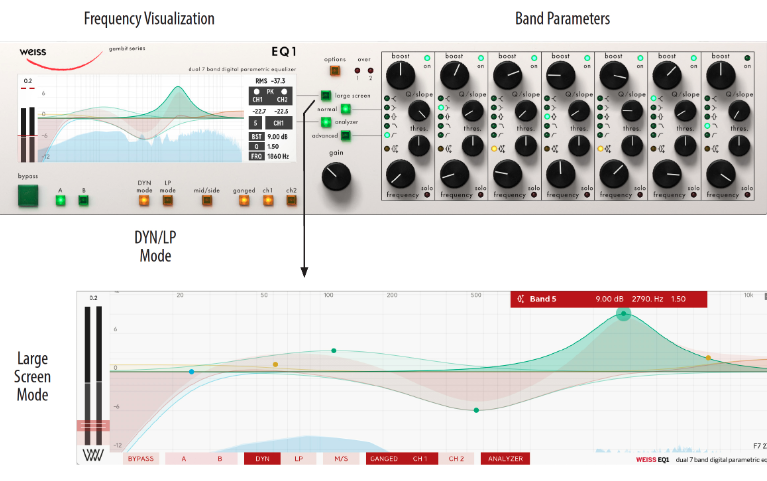Toggle the LP mode orange button
The width and height of the screenshot is (767, 481).
[x=168, y=200]
